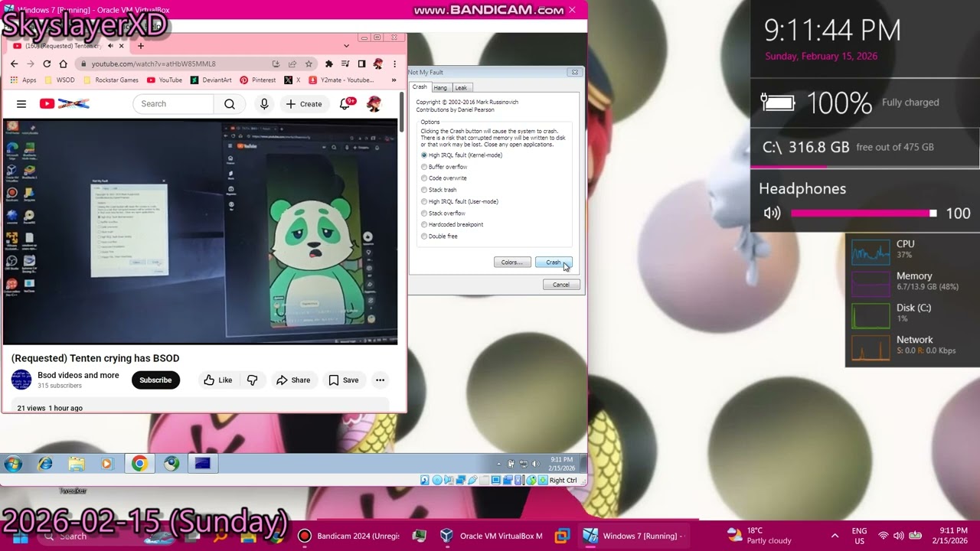980x551 pixels.
Task: Open YouTube notifications bell
Action: click(x=345, y=104)
